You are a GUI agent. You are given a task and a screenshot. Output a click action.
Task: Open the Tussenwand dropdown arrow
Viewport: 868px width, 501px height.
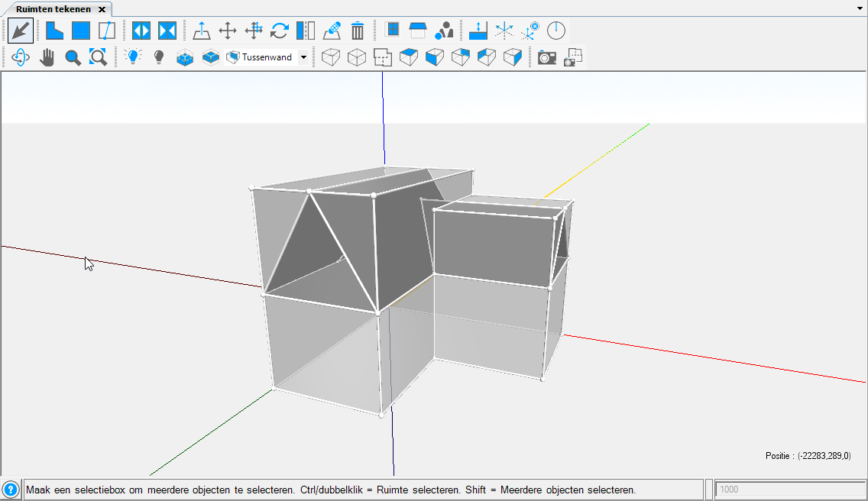pyautogui.click(x=304, y=57)
